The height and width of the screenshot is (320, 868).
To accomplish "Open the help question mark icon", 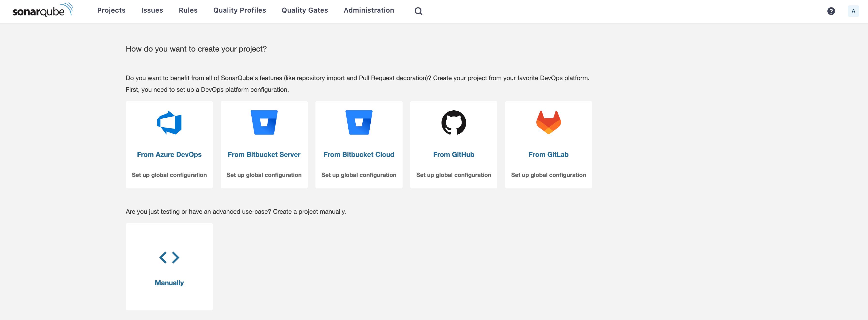I will pyautogui.click(x=831, y=11).
